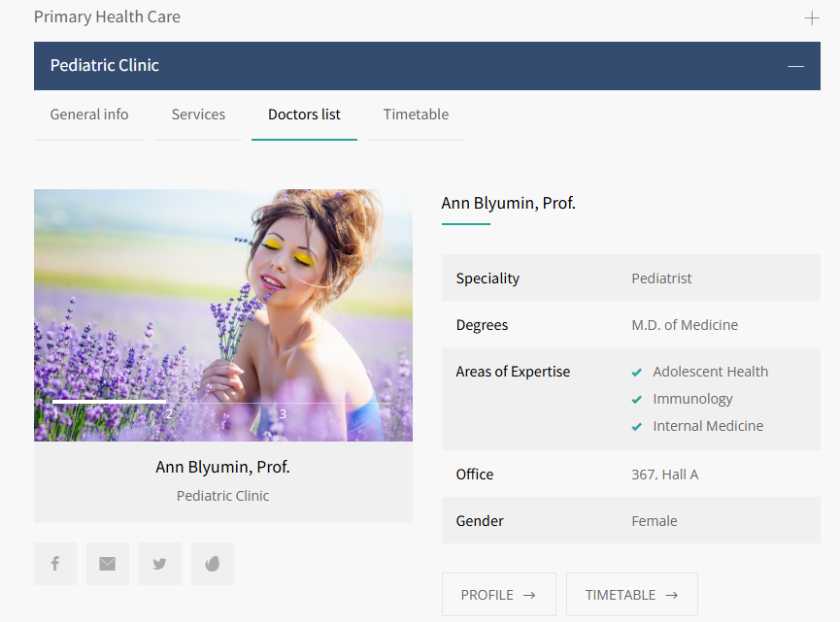Jump to slide 2 marker on photo
Viewport: 840px width, 622px height.
[169, 413]
